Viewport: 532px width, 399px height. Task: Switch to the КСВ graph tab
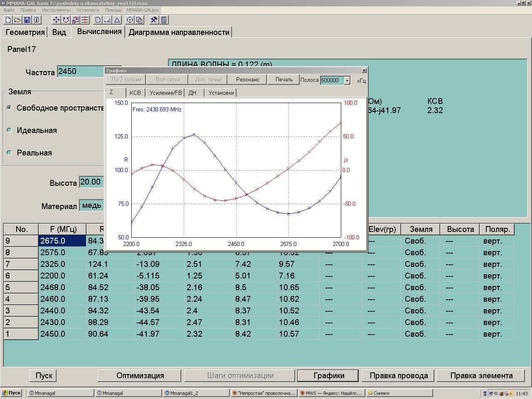point(135,93)
